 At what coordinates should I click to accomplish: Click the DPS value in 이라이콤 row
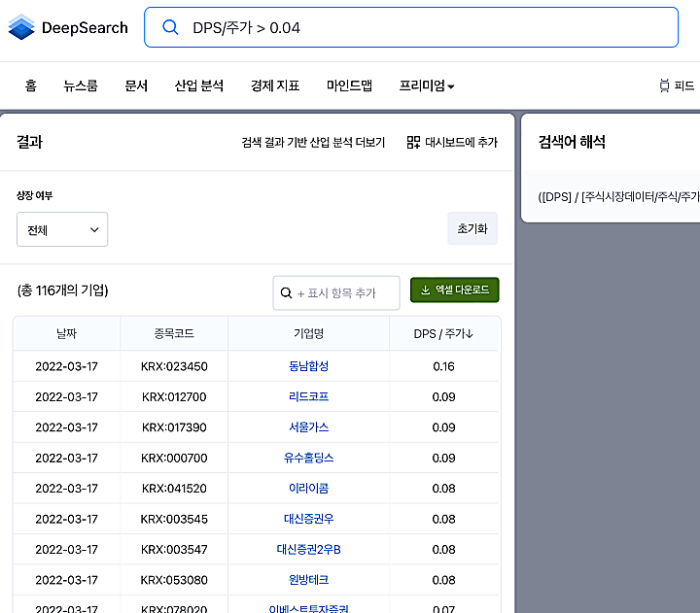[443, 489]
